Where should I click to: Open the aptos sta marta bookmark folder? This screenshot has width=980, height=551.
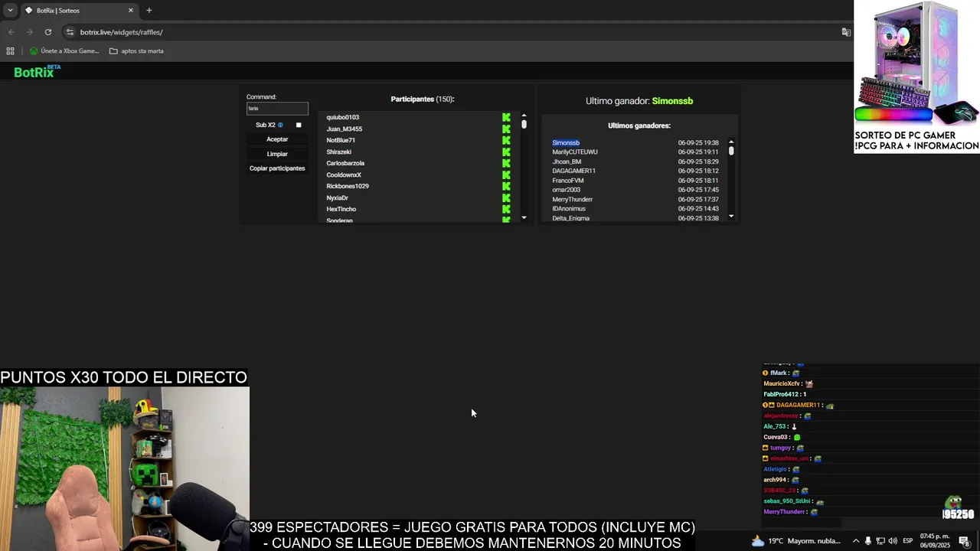[x=136, y=51]
